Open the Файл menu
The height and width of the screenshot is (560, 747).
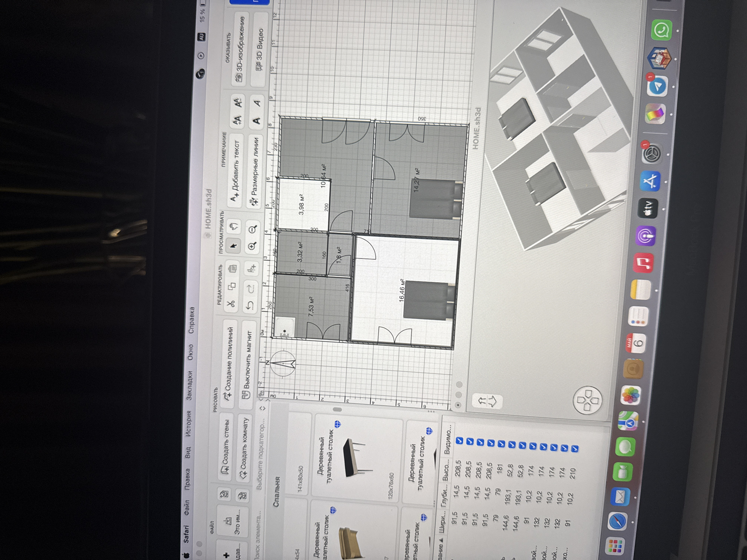click(187, 507)
